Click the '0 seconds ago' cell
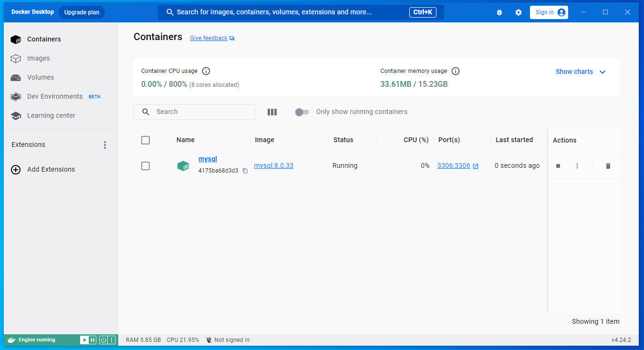This screenshot has width=644, height=350. (517, 166)
